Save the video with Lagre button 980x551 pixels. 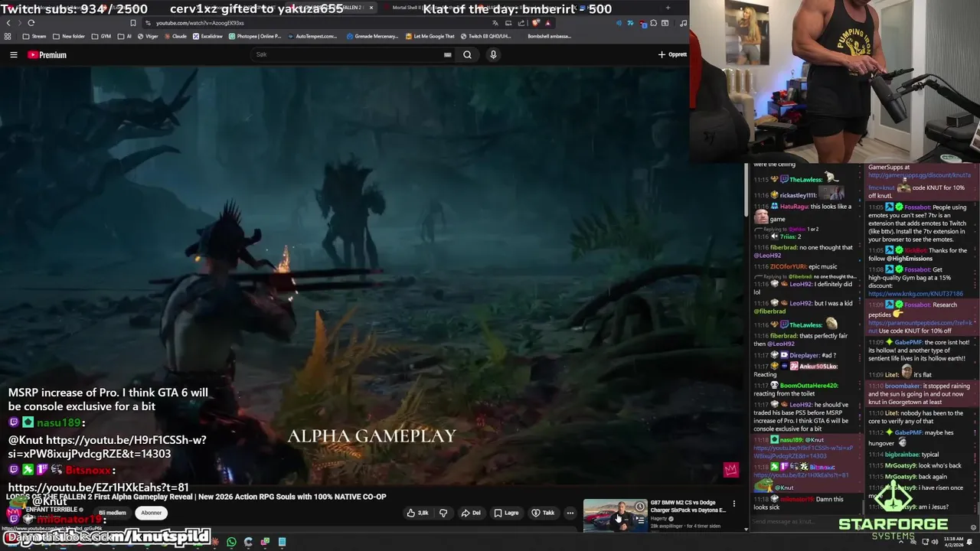click(506, 513)
